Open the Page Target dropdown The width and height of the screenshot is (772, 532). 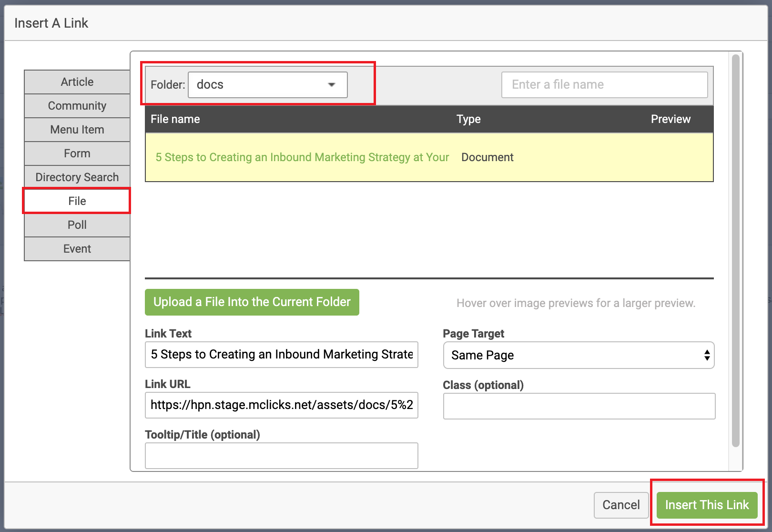[579, 355]
